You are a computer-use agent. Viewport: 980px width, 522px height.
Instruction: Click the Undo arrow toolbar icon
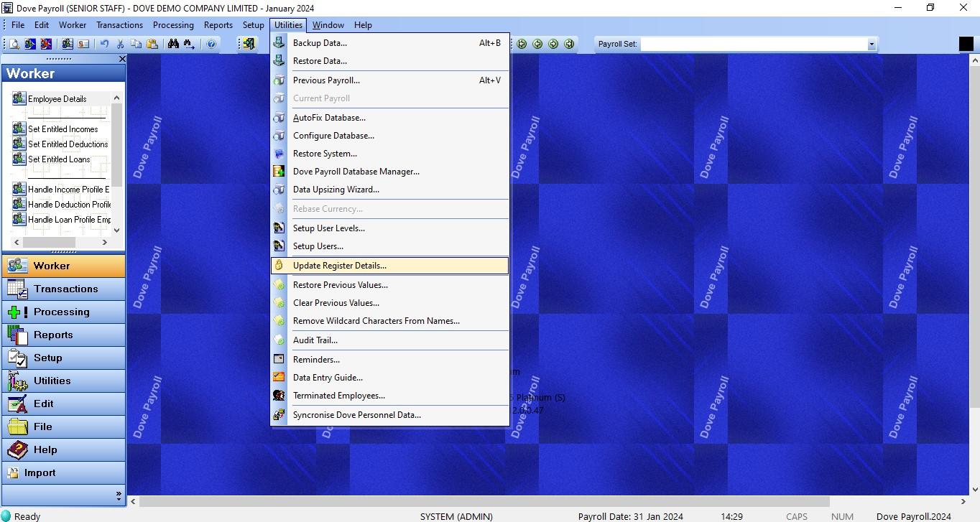(104, 44)
